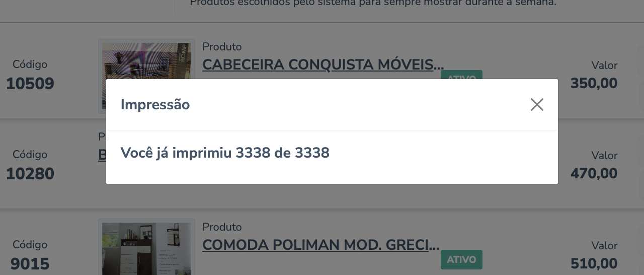Select product code 10280
The height and width of the screenshot is (275, 644).
[30, 174]
